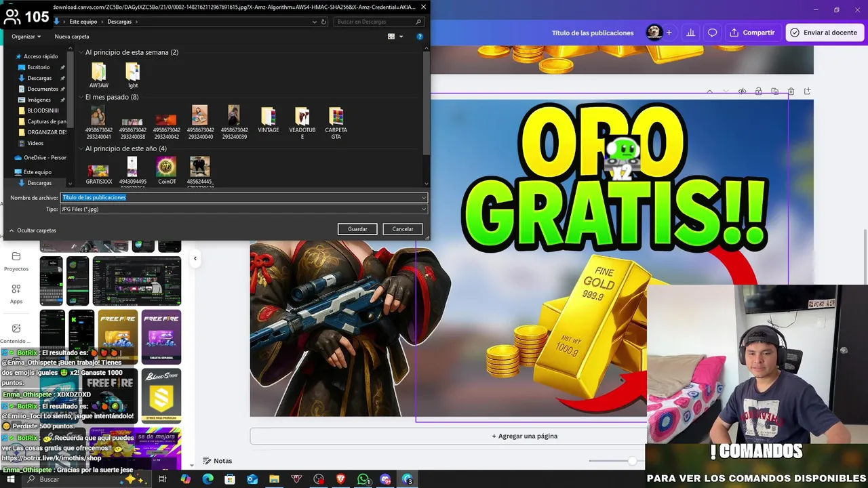The width and height of the screenshot is (868, 488).
Task: Open the Notas notes icon
Action: pyautogui.click(x=208, y=461)
